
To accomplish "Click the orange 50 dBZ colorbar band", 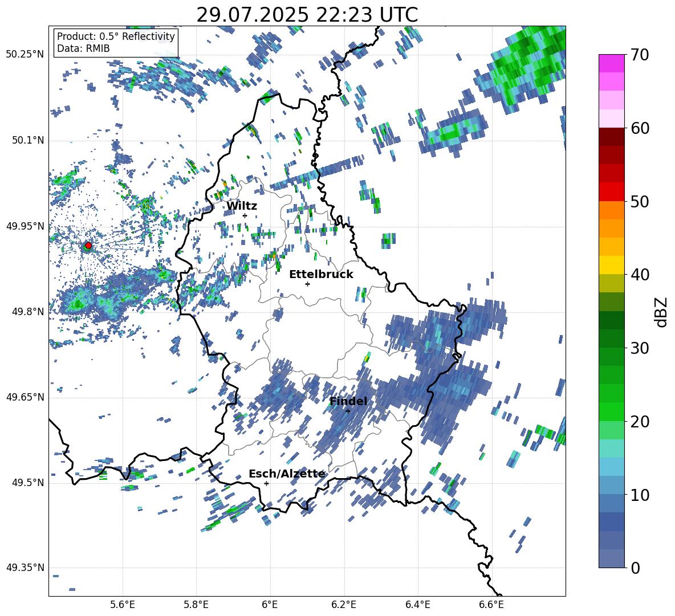I will (x=611, y=210).
